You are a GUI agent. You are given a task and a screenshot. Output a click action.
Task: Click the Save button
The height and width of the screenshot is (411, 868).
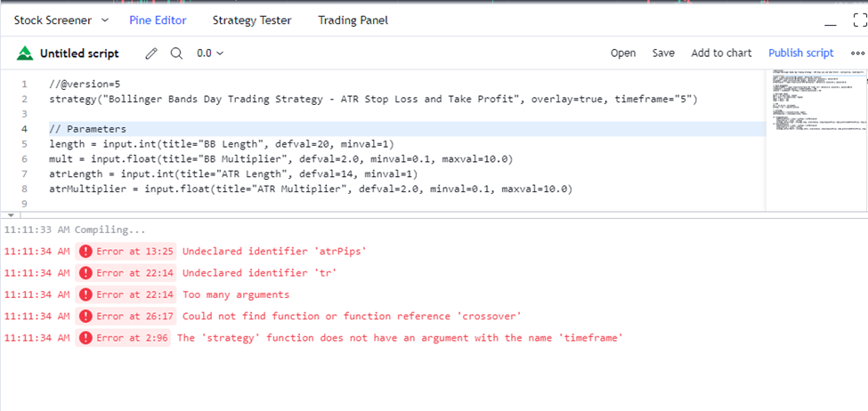663,53
